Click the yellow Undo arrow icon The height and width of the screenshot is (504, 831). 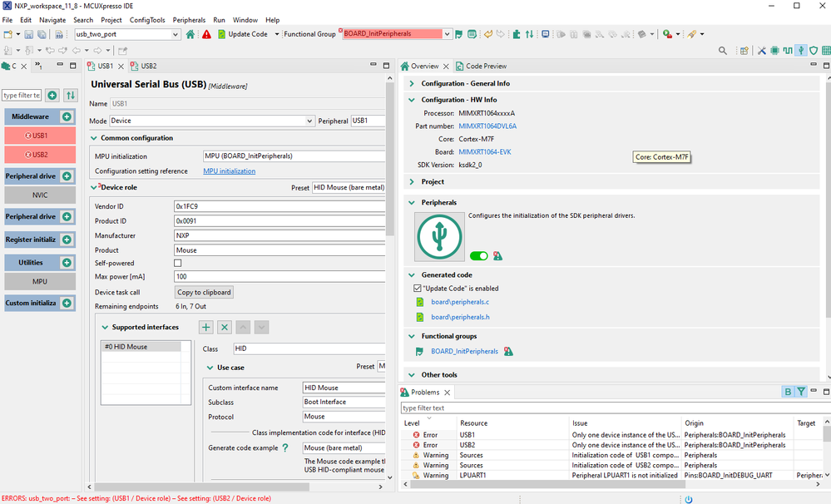pyautogui.click(x=488, y=34)
